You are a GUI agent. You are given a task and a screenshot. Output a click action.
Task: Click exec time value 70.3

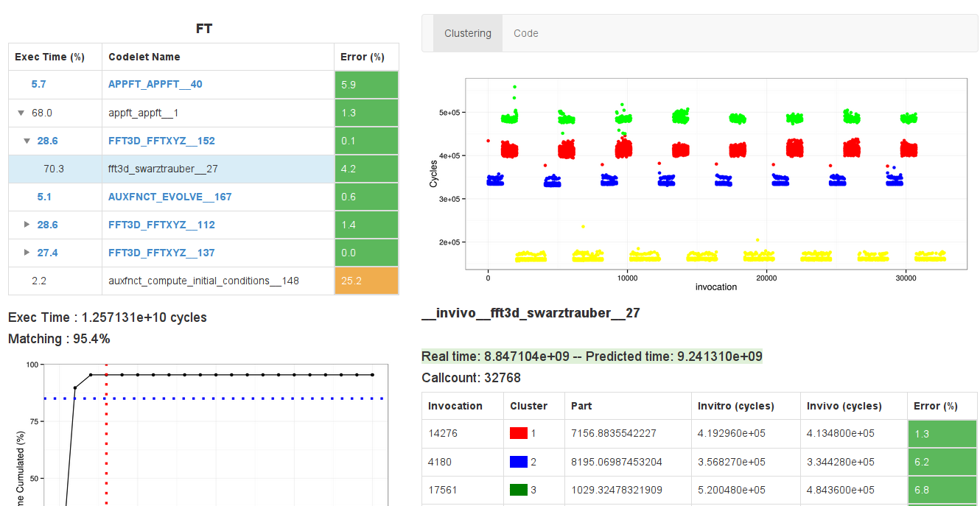click(x=54, y=169)
